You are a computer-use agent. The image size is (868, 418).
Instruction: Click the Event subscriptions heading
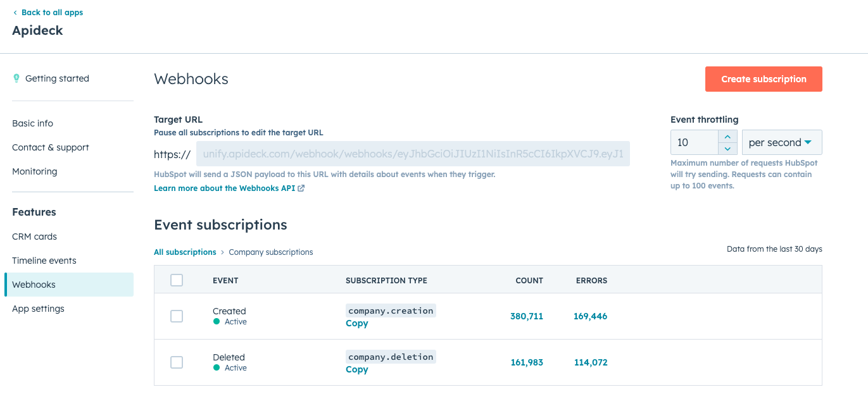(220, 224)
